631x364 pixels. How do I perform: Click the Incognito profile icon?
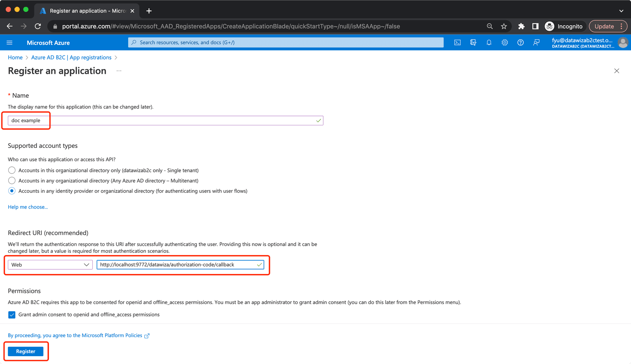point(549,26)
